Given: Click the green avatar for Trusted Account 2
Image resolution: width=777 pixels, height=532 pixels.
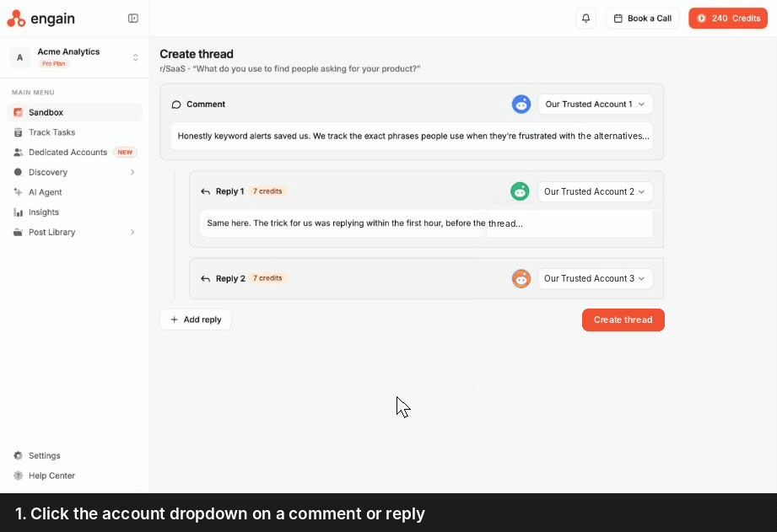Looking at the screenshot, I should click(x=520, y=191).
